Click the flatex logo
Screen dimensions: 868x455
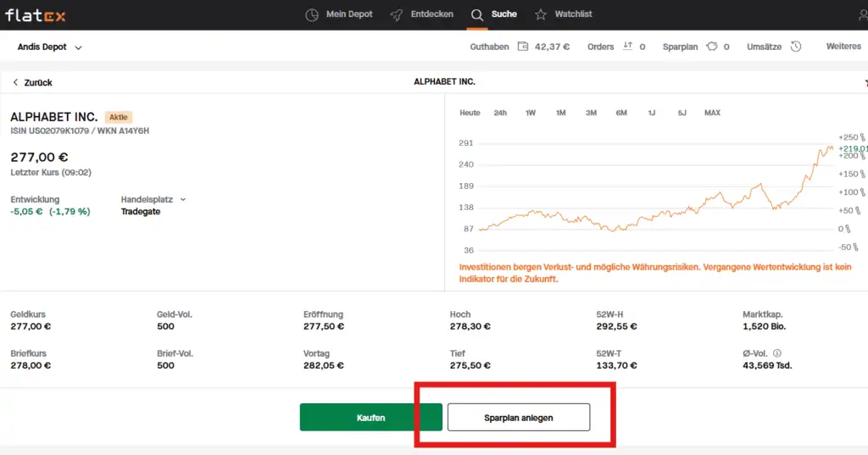tap(36, 15)
